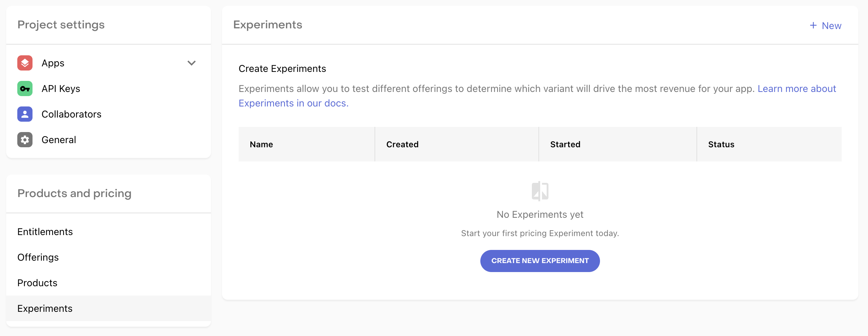Screen dimensions: 868x336
Task: Select Experiments in the sidebar
Action: (x=45, y=308)
